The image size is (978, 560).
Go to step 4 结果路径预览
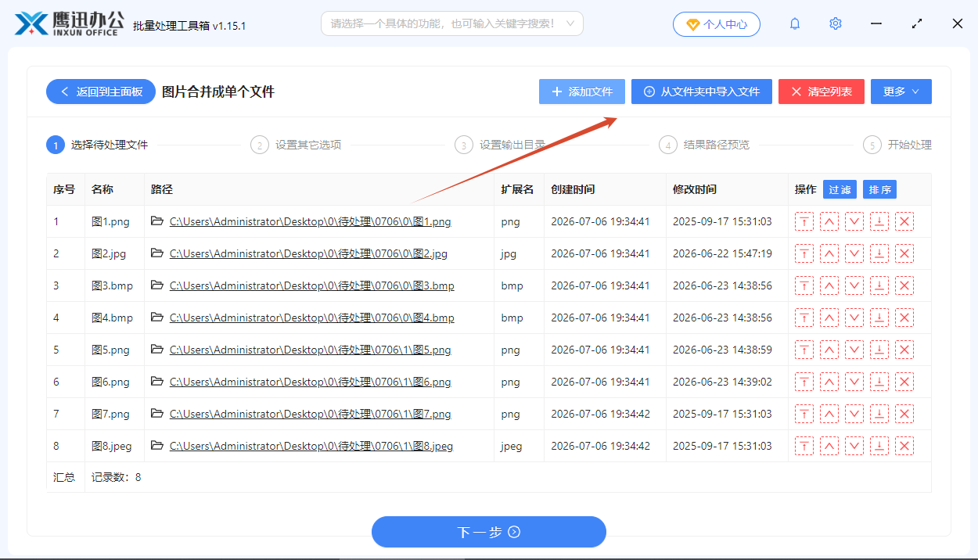[704, 145]
